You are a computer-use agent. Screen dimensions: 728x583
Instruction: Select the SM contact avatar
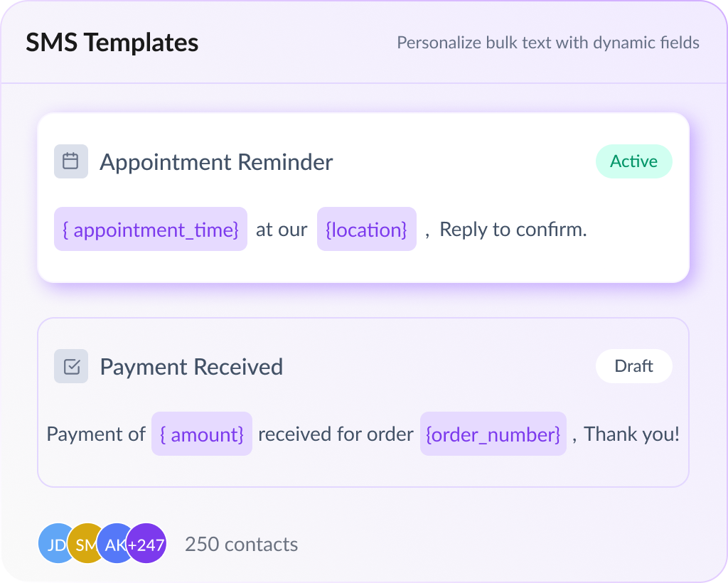tap(82, 545)
